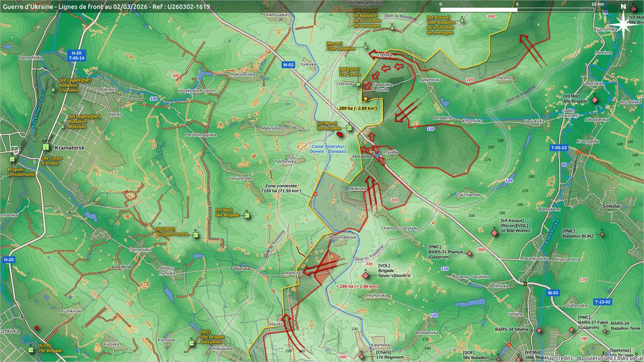Click the BARS-31 Plamya diamond marker
This screenshot has width=644, height=362.
469,253
